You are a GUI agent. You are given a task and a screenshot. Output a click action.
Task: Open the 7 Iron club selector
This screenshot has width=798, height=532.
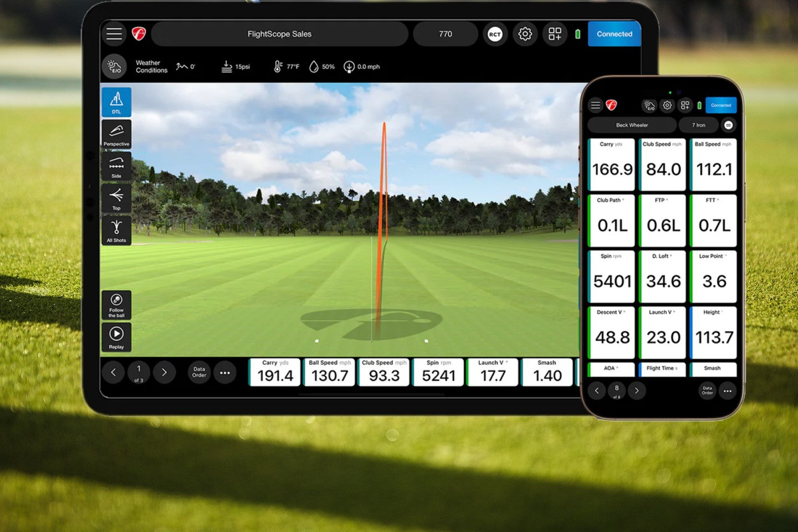[698, 125]
